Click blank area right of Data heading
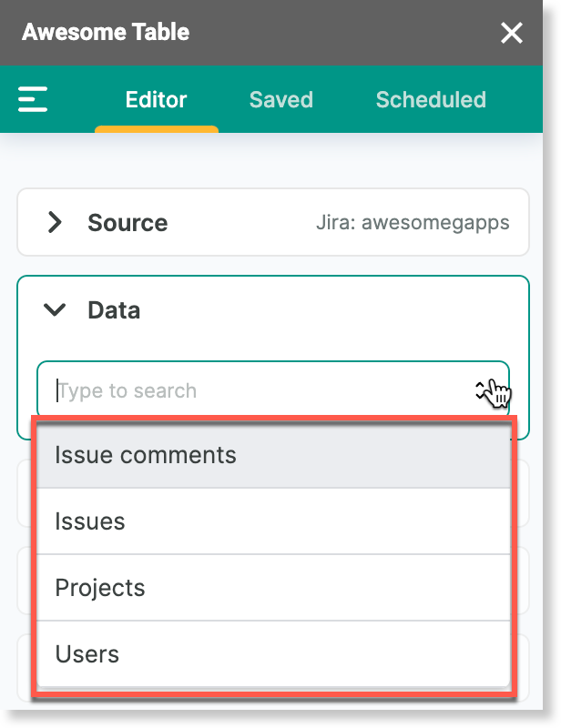This screenshot has width=561, height=728. 325,310
